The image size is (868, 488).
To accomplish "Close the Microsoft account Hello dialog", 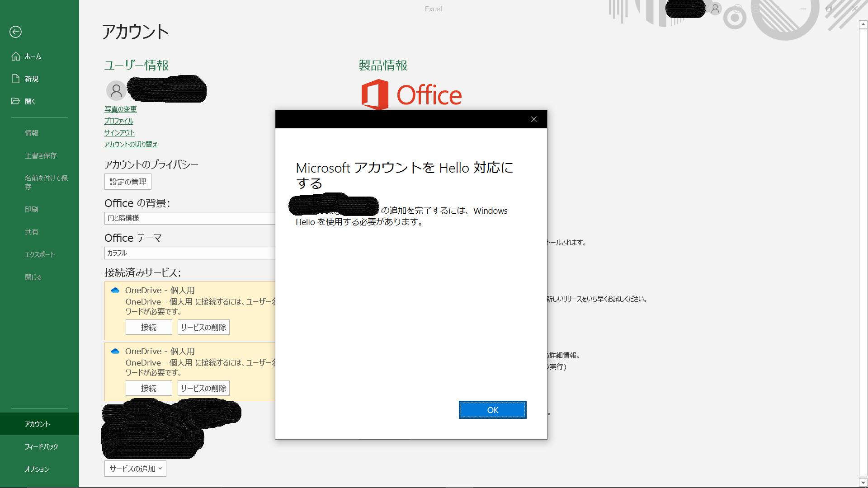I will (x=534, y=119).
